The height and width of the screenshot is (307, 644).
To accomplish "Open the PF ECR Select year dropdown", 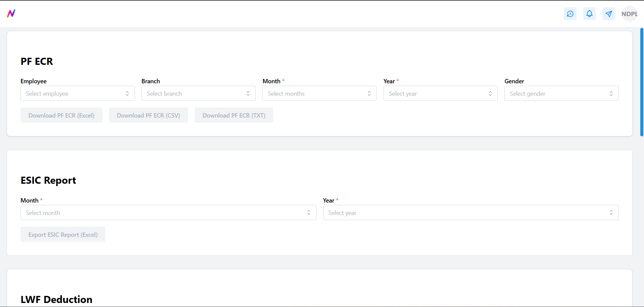I will click(x=441, y=93).
